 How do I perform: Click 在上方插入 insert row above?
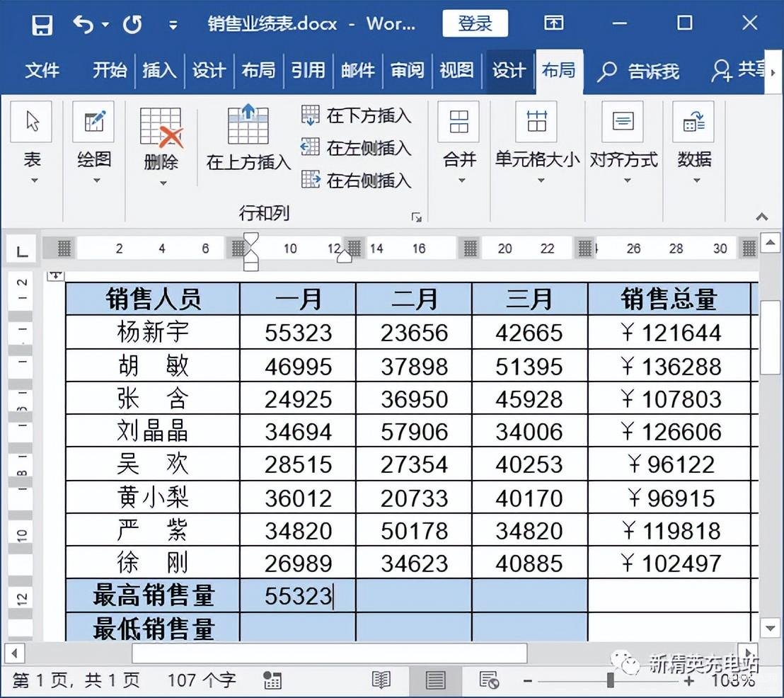point(248,139)
